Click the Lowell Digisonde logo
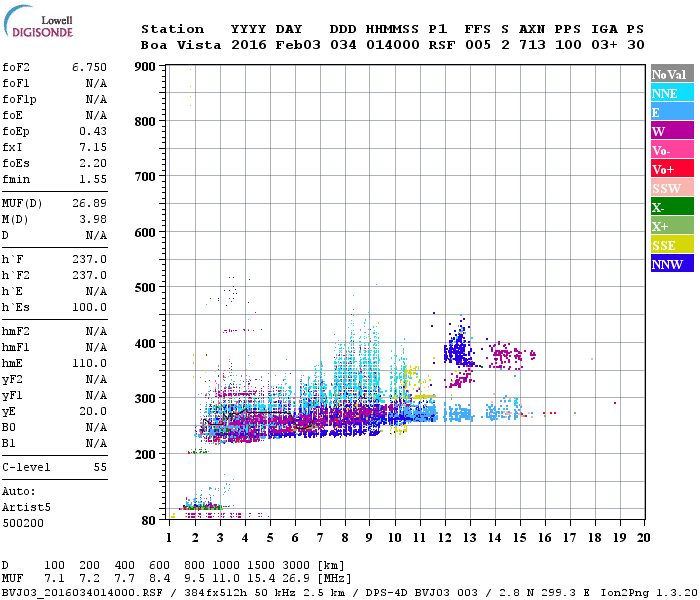The width and height of the screenshot is (700, 600). (38, 21)
